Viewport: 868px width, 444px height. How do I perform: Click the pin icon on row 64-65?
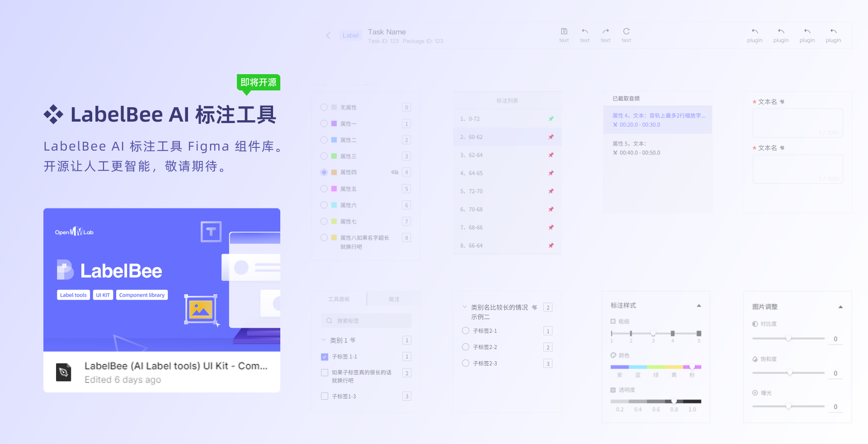pyautogui.click(x=551, y=173)
